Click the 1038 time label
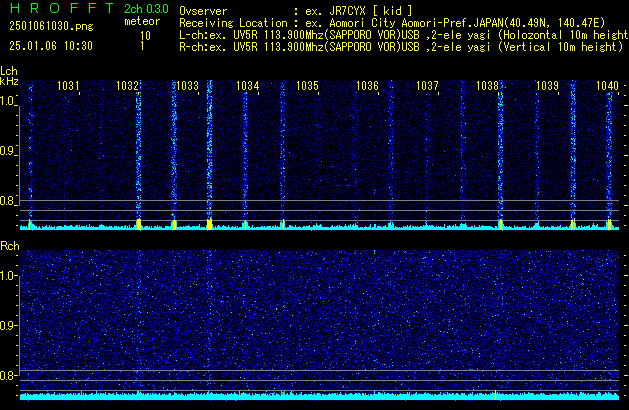The height and width of the screenshot is (410, 629). pos(487,85)
